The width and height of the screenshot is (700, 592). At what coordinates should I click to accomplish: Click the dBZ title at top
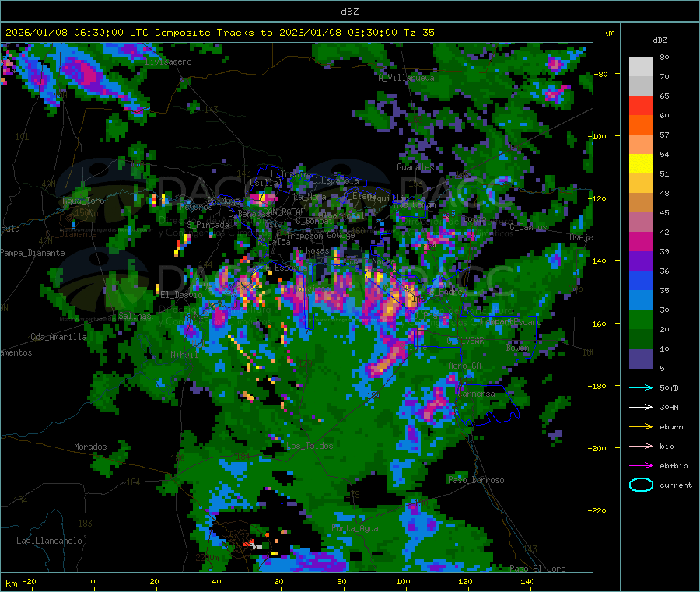click(x=349, y=12)
